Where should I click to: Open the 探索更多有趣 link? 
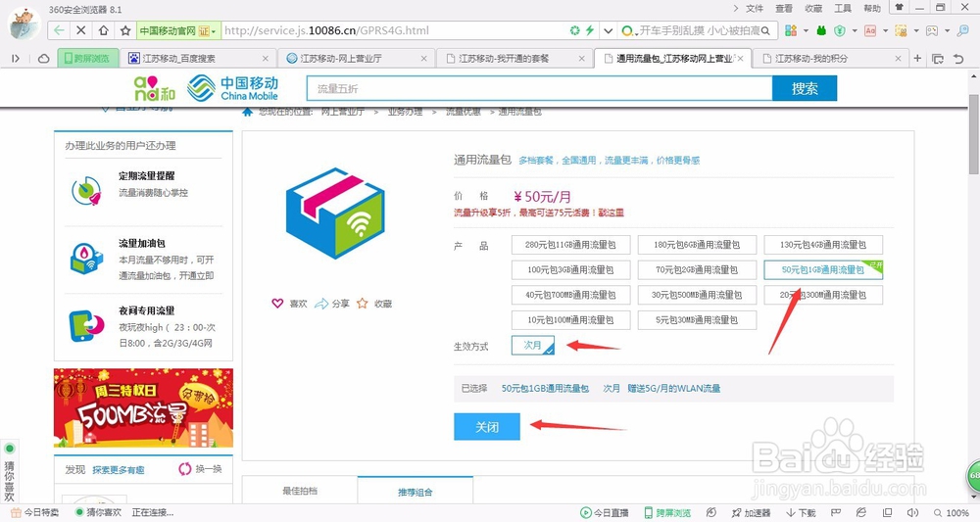click(119, 469)
